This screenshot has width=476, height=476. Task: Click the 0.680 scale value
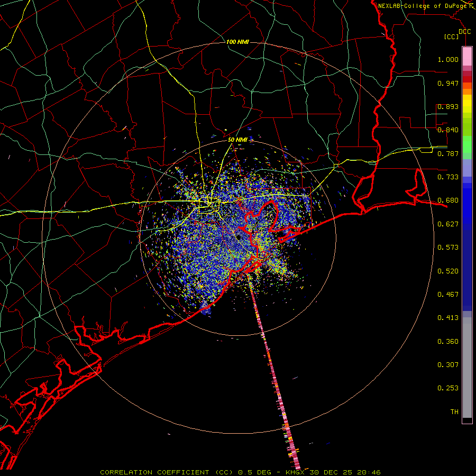click(x=448, y=200)
